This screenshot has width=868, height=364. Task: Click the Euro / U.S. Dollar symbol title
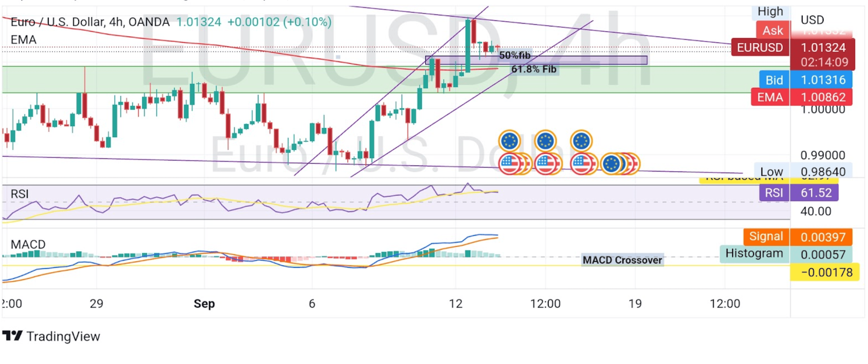pos(90,22)
